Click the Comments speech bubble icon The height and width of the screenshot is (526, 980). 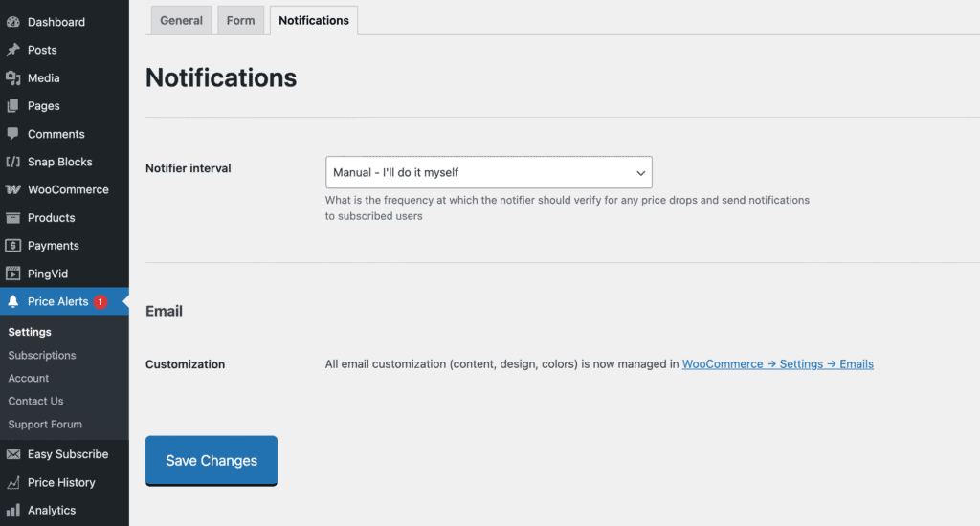tap(13, 134)
